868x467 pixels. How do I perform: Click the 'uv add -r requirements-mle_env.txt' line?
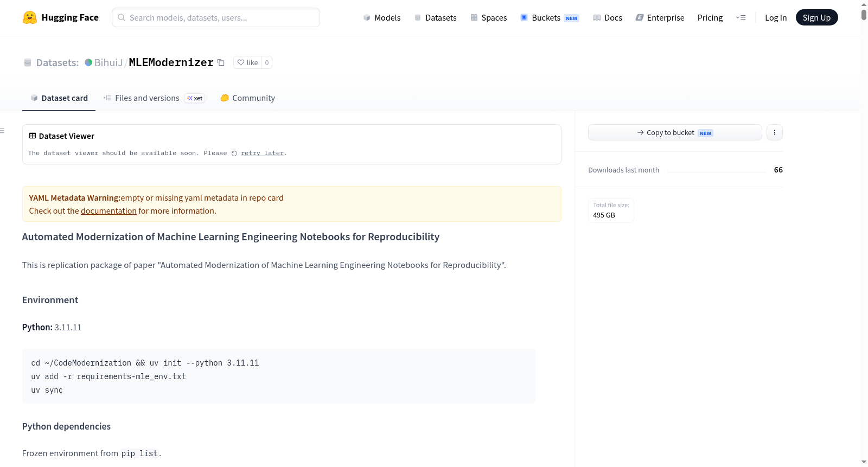point(108,376)
